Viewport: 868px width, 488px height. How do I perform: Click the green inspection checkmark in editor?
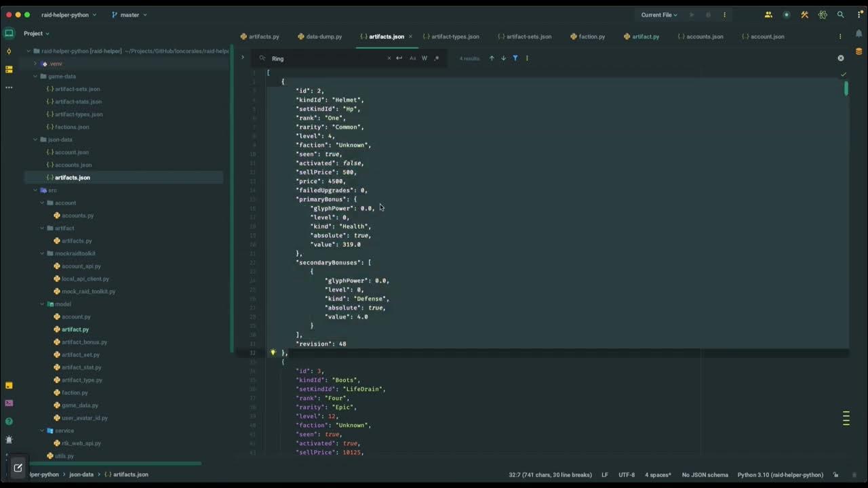click(844, 74)
